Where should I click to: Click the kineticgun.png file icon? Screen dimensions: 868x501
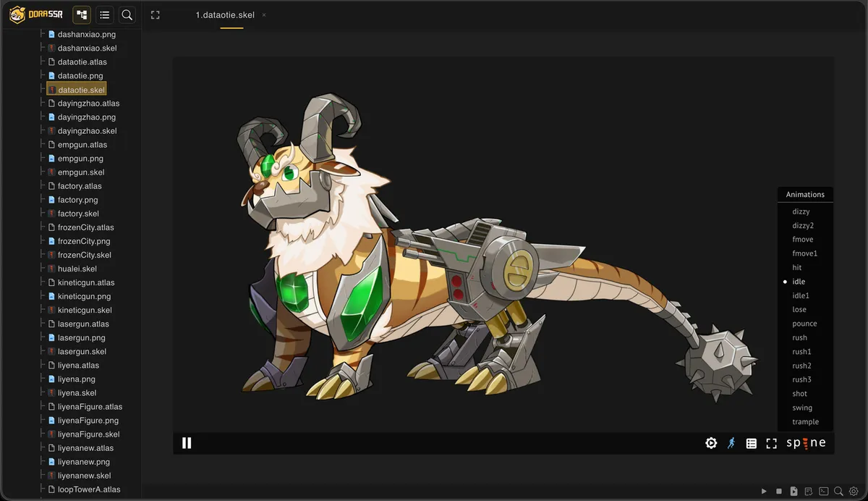click(x=51, y=296)
